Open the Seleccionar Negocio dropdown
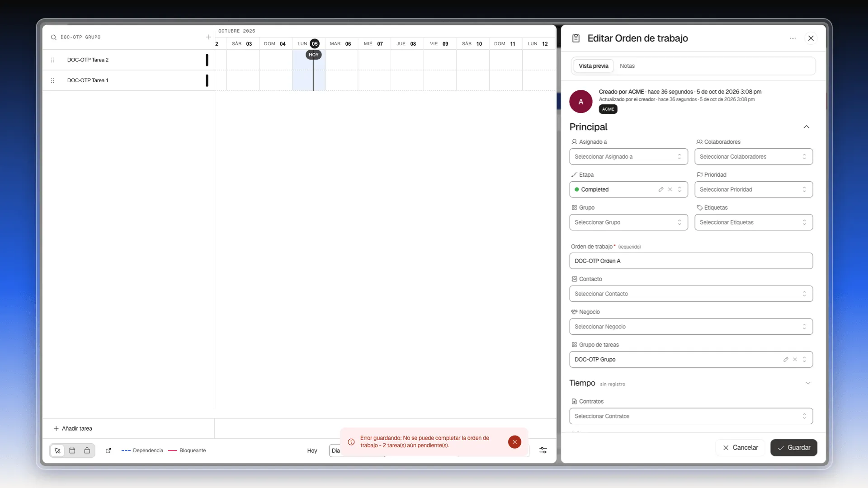868x488 pixels. click(x=691, y=327)
